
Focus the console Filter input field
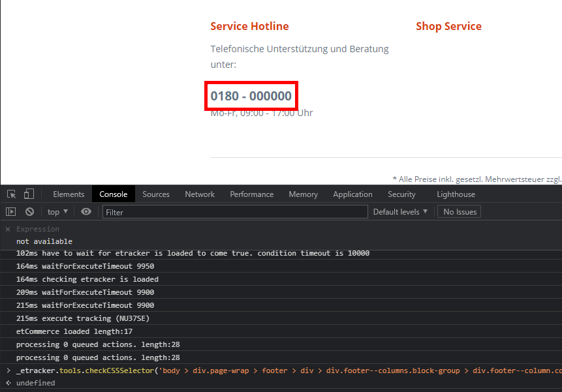[235, 212]
